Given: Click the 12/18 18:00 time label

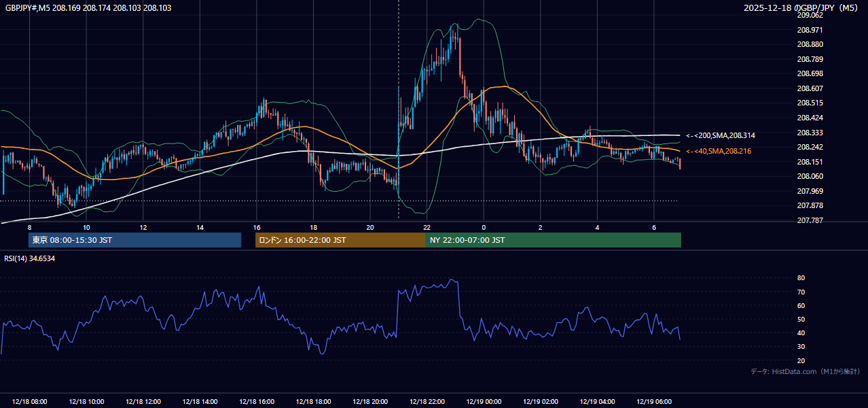Looking at the screenshot, I should 313,402.
